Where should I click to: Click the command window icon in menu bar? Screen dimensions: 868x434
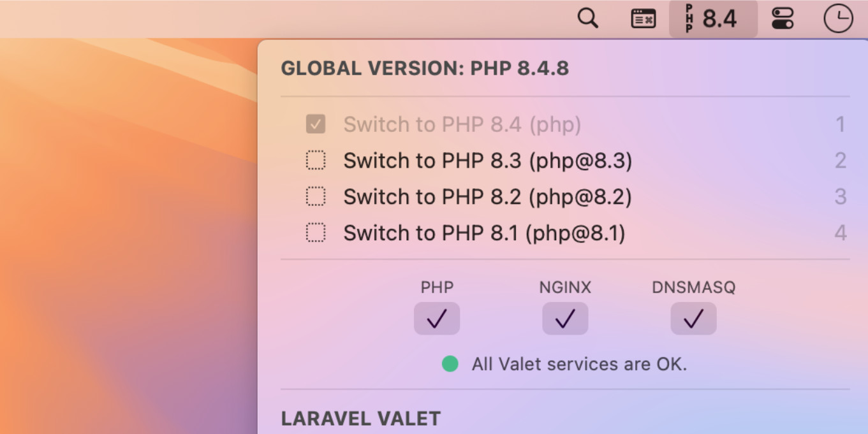point(643,19)
